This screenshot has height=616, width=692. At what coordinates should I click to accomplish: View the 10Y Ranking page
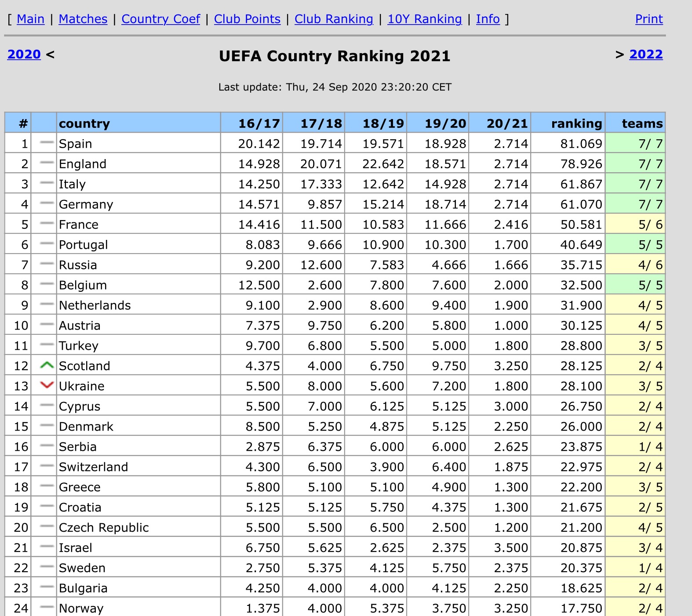pyautogui.click(x=424, y=19)
